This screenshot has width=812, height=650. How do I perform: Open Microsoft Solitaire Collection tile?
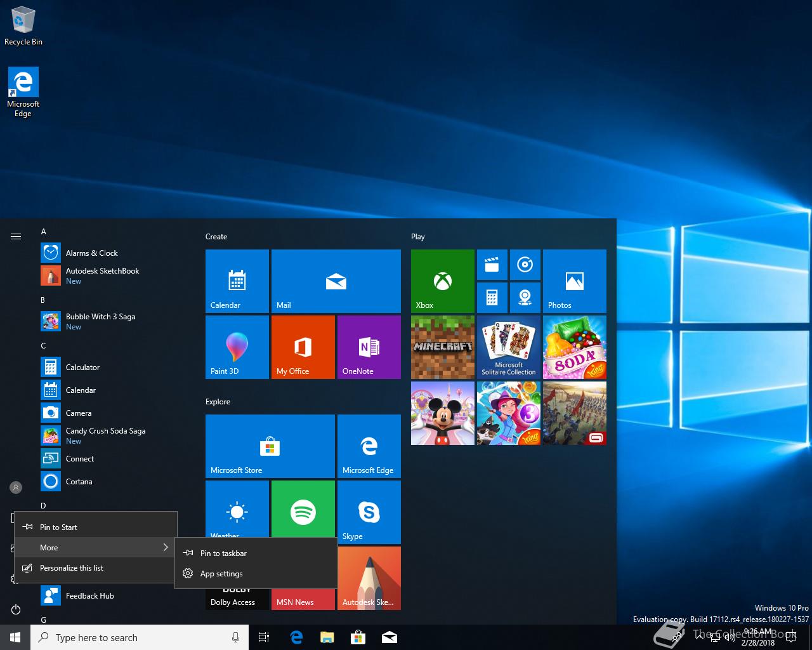(508, 347)
